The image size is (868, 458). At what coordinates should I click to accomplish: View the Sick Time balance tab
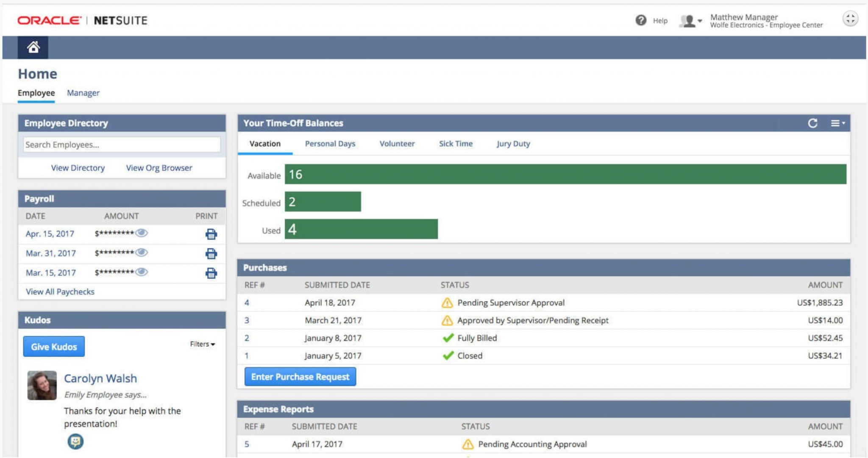tap(456, 144)
